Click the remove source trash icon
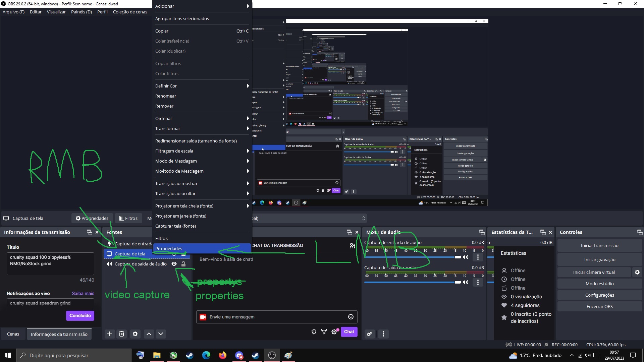 tap(122, 334)
